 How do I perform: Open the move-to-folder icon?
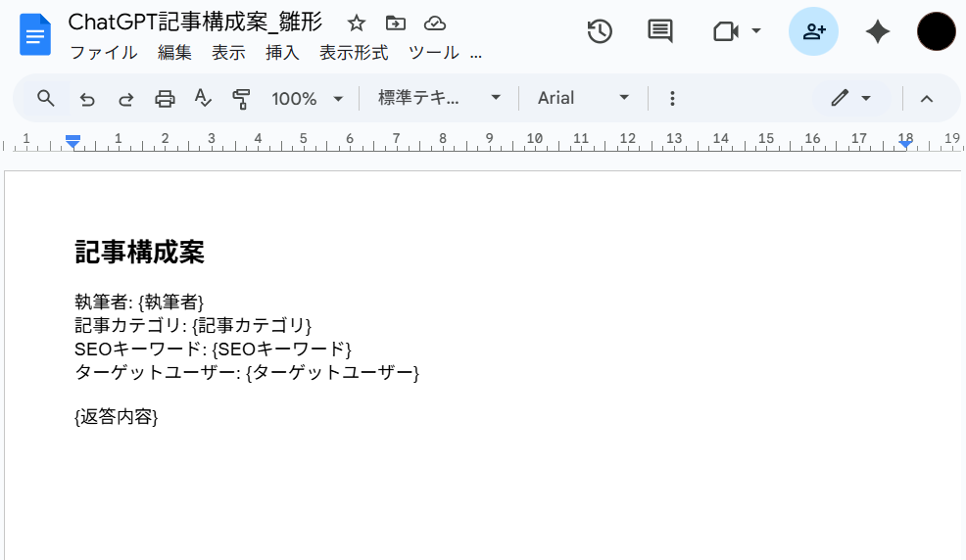(396, 23)
